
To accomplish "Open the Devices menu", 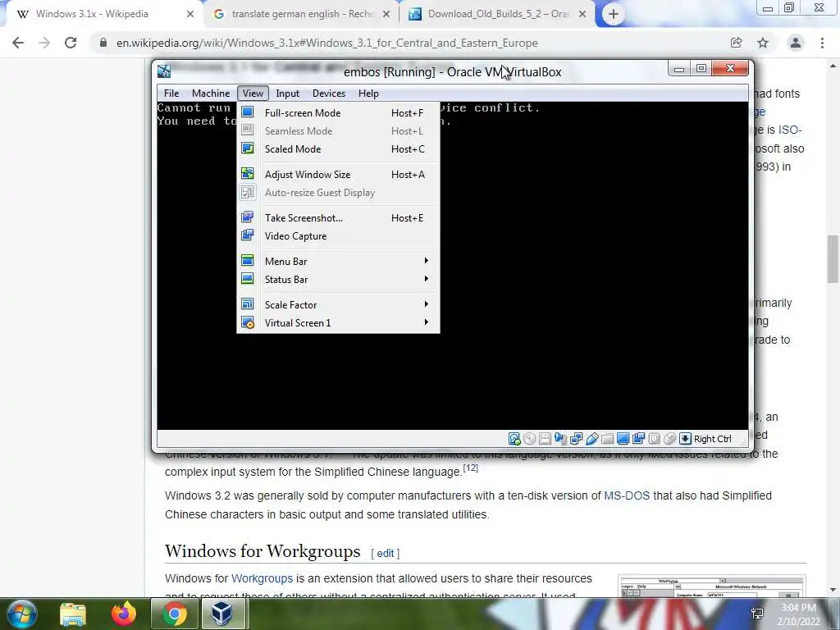I will [329, 94].
